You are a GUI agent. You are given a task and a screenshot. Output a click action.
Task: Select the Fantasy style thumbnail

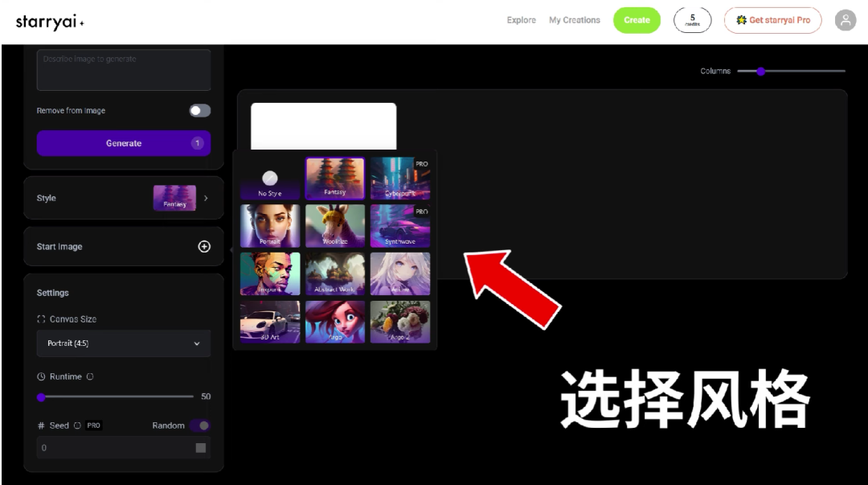[x=335, y=178]
